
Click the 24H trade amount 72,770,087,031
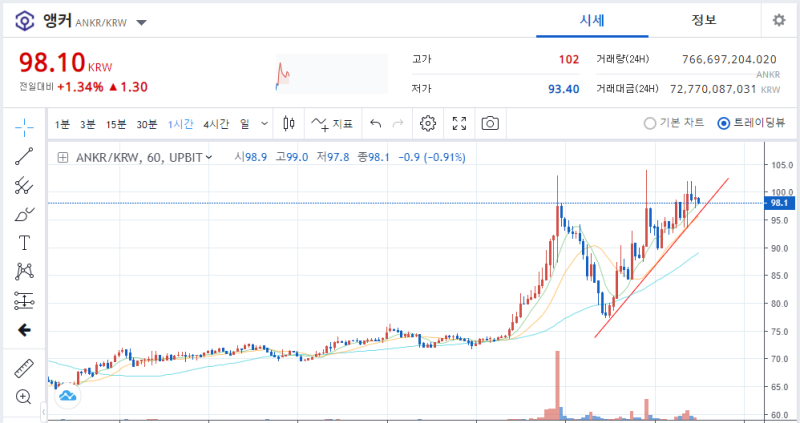click(713, 89)
